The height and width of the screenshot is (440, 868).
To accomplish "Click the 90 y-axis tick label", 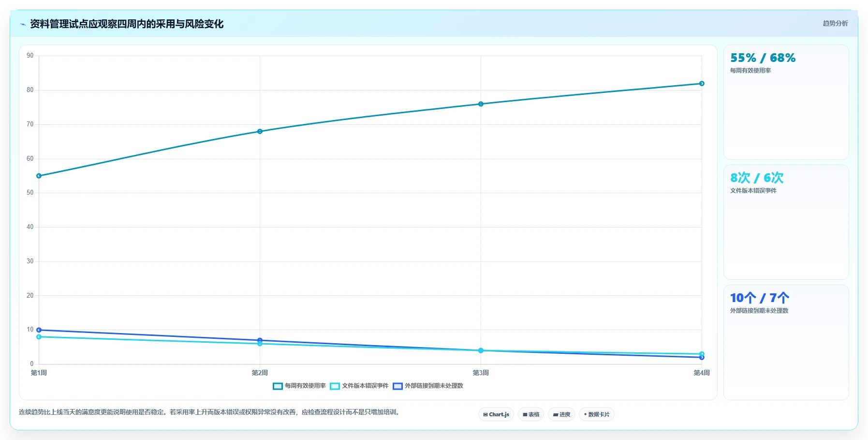I will click(x=30, y=56).
